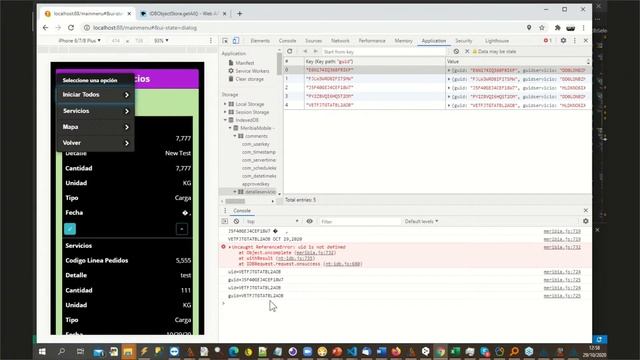Open DevTools three-dot customize menu

click(575, 40)
